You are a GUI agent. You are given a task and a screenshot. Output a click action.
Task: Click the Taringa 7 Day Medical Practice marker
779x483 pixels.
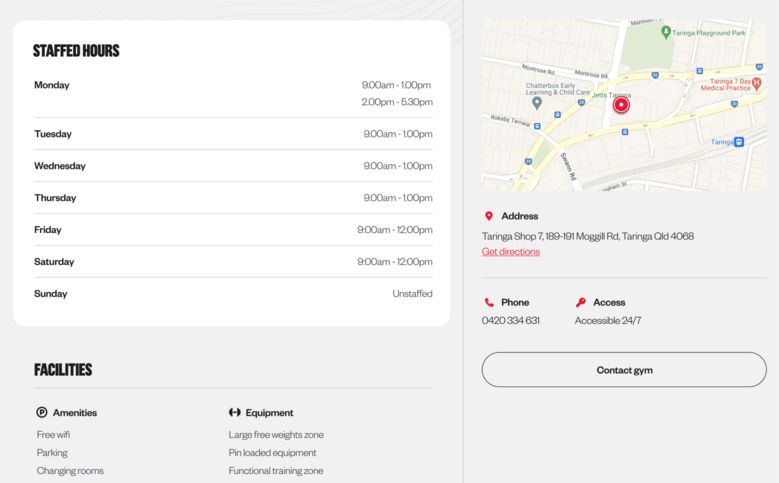pyautogui.click(x=757, y=83)
